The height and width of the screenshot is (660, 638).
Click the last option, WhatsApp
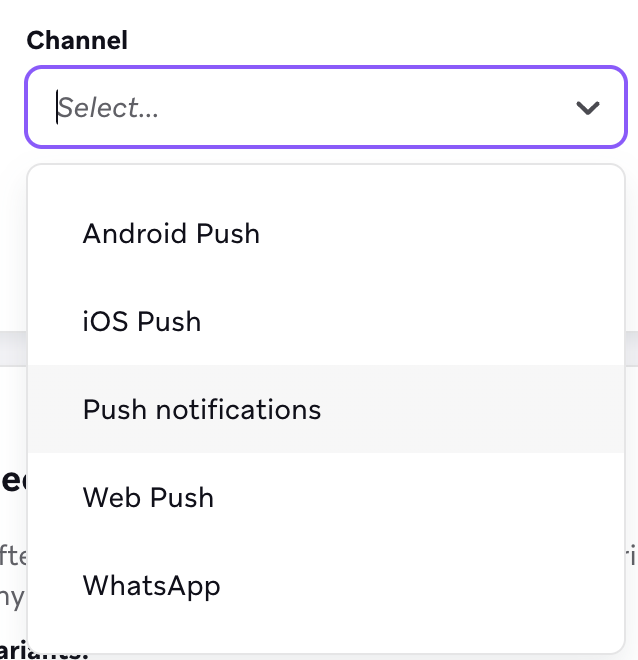pos(151,586)
